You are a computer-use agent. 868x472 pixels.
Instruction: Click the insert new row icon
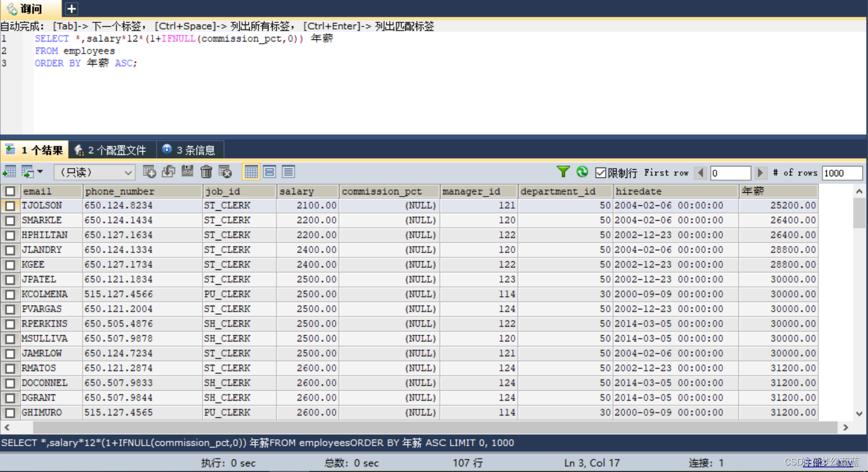click(x=149, y=172)
